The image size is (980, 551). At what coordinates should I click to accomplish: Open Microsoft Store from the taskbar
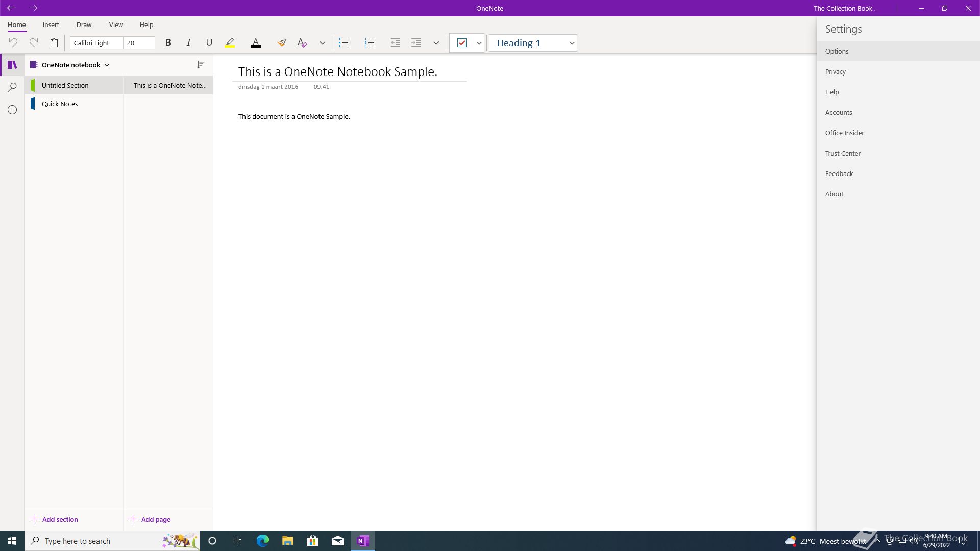point(312,541)
